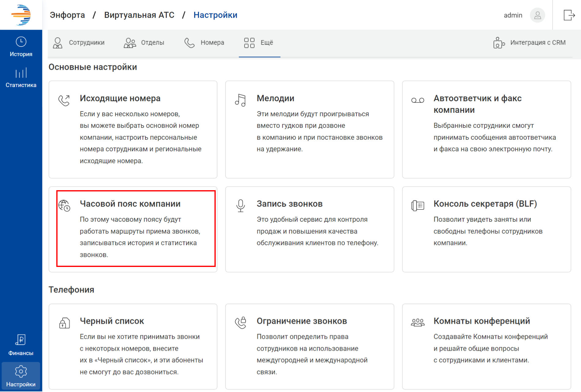Open the Мелодии settings heading
581x392 pixels.
point(275,98)
